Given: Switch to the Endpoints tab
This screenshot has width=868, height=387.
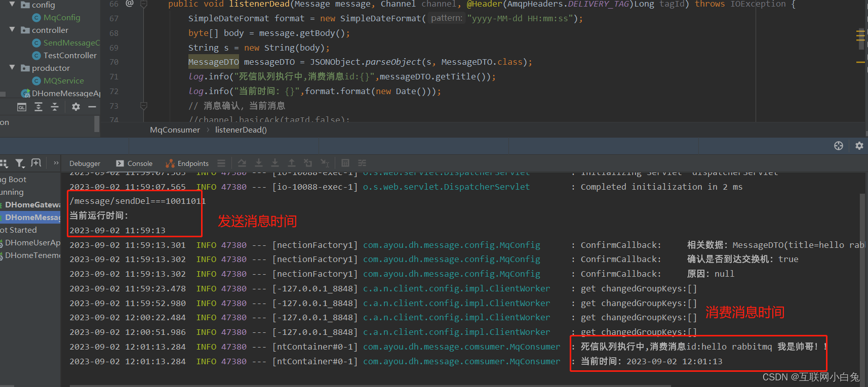Looking at the screenshot, I should 187,163.
